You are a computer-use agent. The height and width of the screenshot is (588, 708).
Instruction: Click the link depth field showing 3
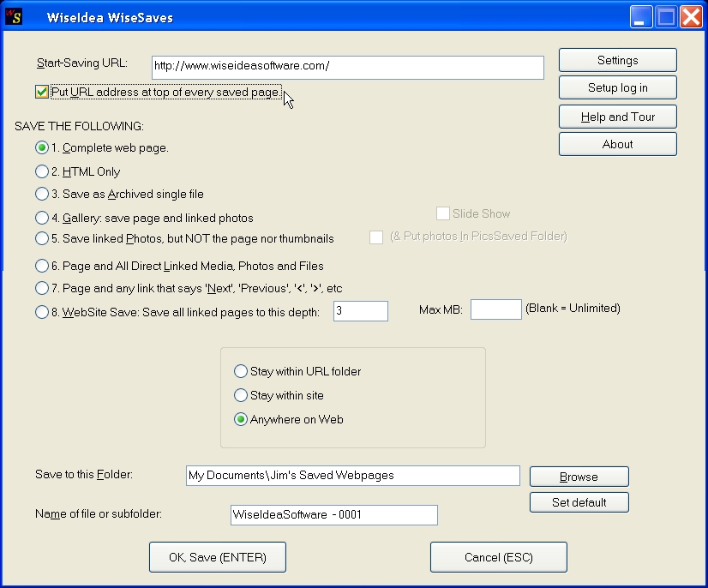click(360, 311)
